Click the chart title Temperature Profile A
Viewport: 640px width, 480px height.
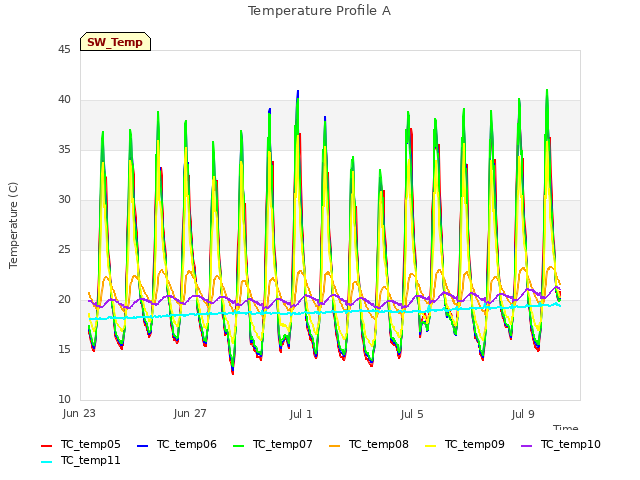tap(320, 11)
